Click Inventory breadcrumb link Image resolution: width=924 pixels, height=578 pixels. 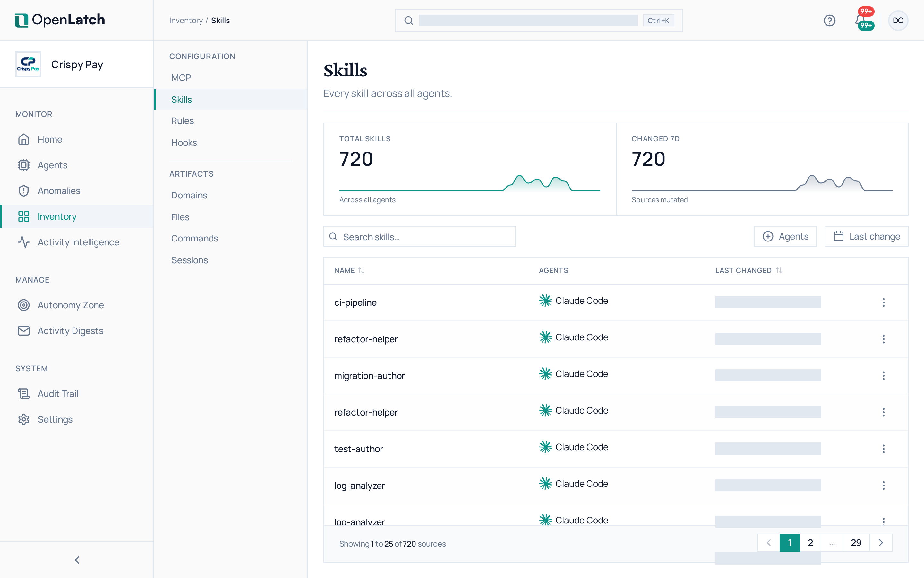pyautogui.click(x=186, y=20)
